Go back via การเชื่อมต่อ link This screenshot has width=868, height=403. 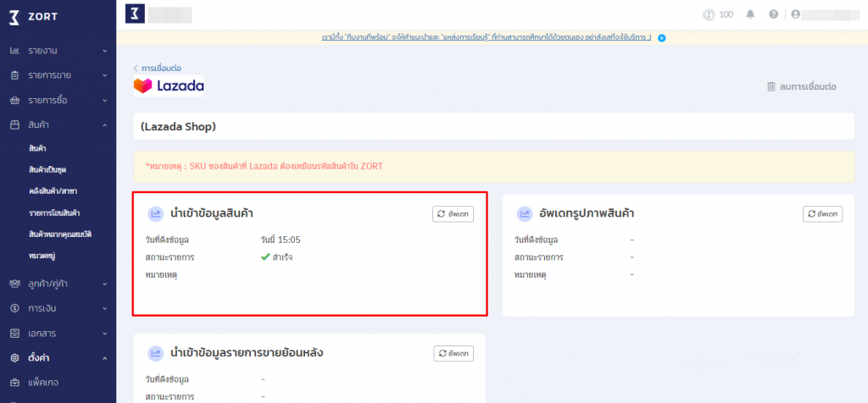tap(157, 68)
